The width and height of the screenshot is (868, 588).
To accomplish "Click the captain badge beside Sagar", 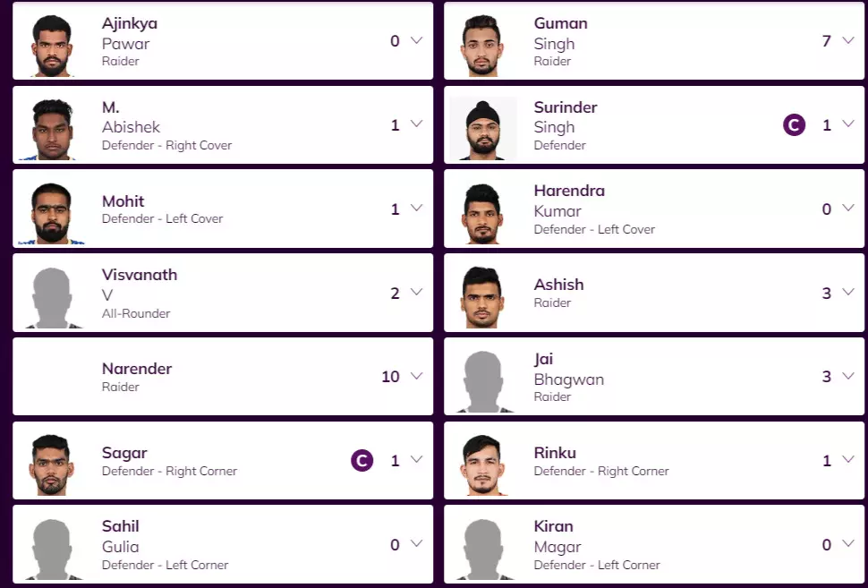I will click(x=362, y=461).
